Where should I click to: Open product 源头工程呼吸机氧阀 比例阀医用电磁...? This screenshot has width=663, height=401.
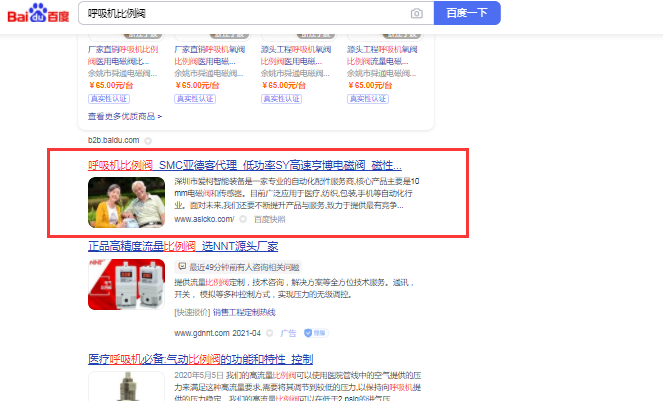296,55
